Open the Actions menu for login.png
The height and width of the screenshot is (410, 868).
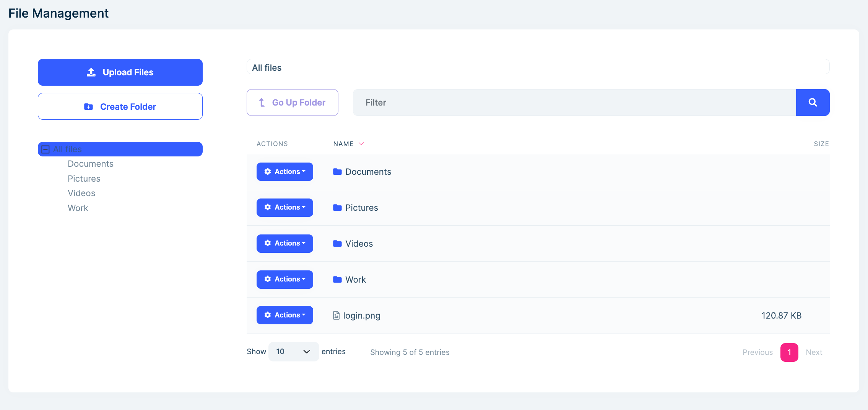(284, 315)
